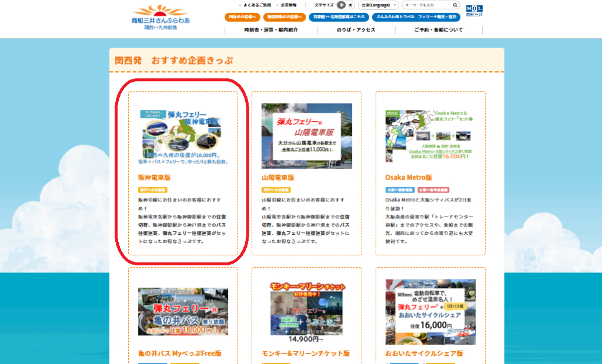
Task: Click the keyword search input field
Action: (427, 5)
